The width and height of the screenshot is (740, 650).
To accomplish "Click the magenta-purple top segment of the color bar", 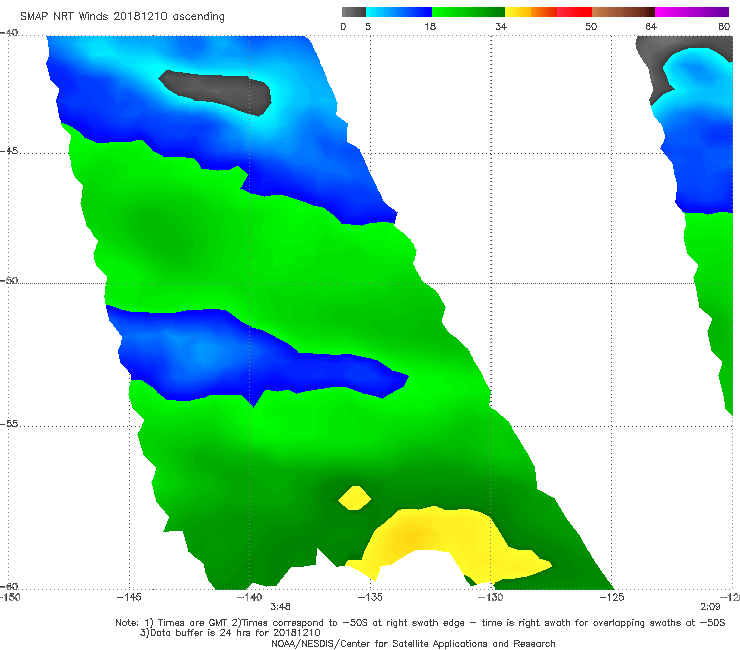I will coord(692,12).
